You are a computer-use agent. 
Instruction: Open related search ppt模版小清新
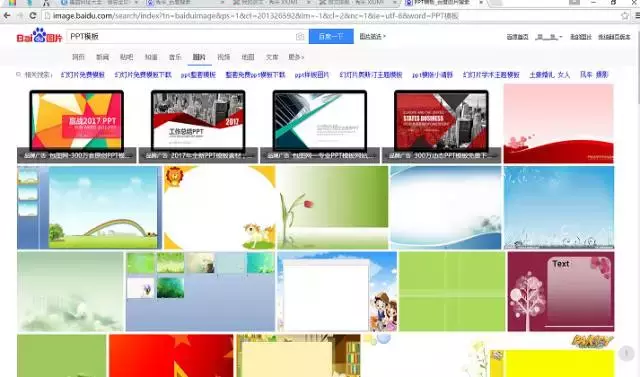(433, 75)
